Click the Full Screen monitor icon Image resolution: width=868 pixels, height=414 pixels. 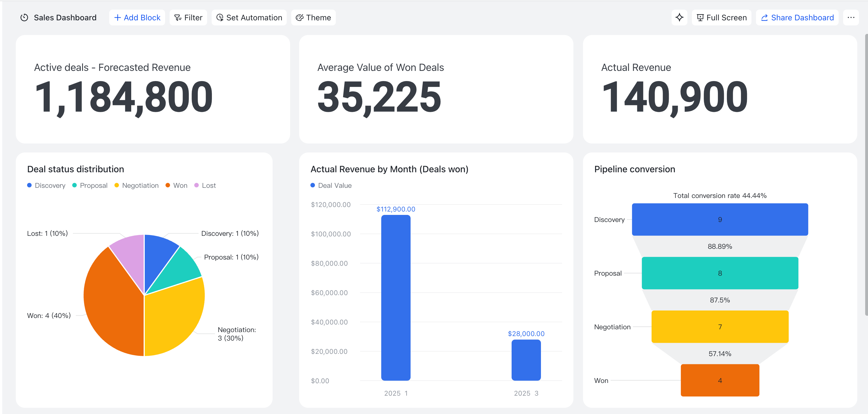tap(700, 18)
